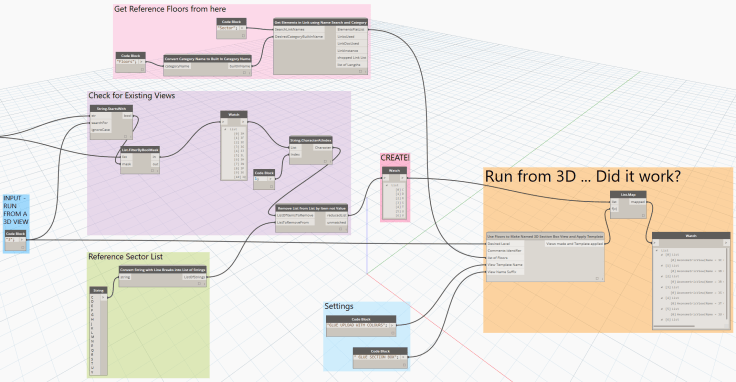Edit the "GLUE SECTION BOX" code block field
This screenshot has height=382, width=736.
377,357
